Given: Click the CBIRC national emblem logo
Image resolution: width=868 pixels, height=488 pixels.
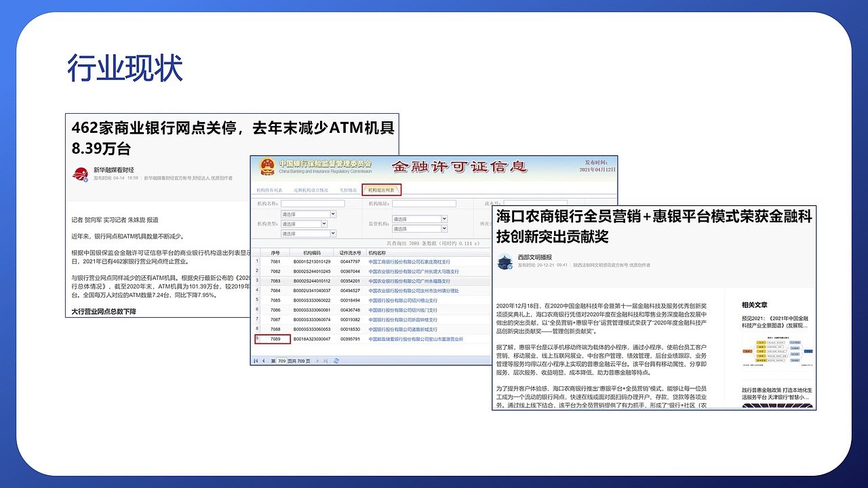Looking at the screenshot, I should tap(267, 167).
